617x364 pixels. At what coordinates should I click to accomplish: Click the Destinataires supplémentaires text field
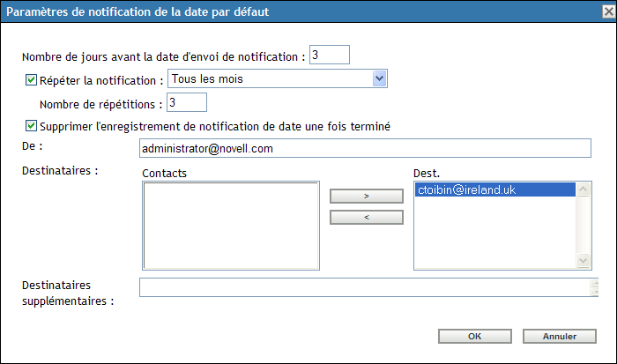click(x=363, y=287)
